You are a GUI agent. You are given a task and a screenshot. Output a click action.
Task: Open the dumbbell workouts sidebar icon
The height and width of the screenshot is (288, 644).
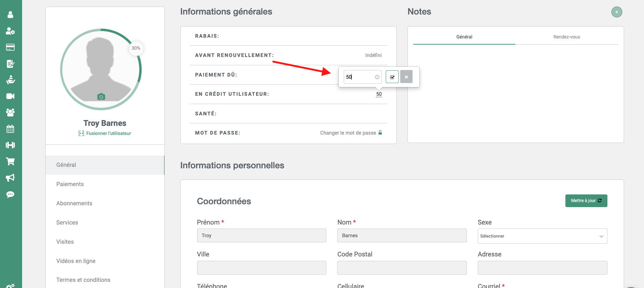(10, 145)
